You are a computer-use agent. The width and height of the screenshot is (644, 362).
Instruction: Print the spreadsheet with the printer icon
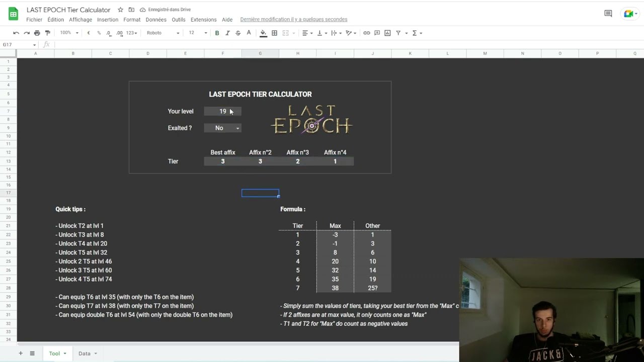click(37, 33)
